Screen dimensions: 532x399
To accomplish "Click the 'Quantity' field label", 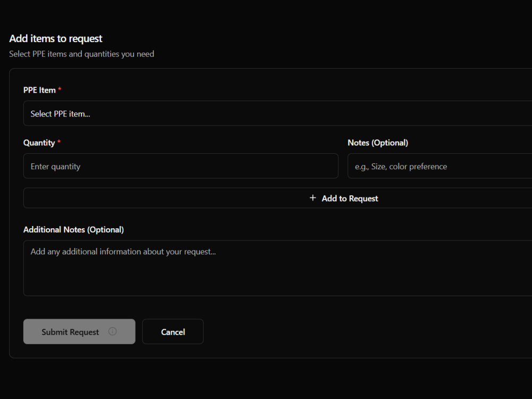I will [39, 143].
